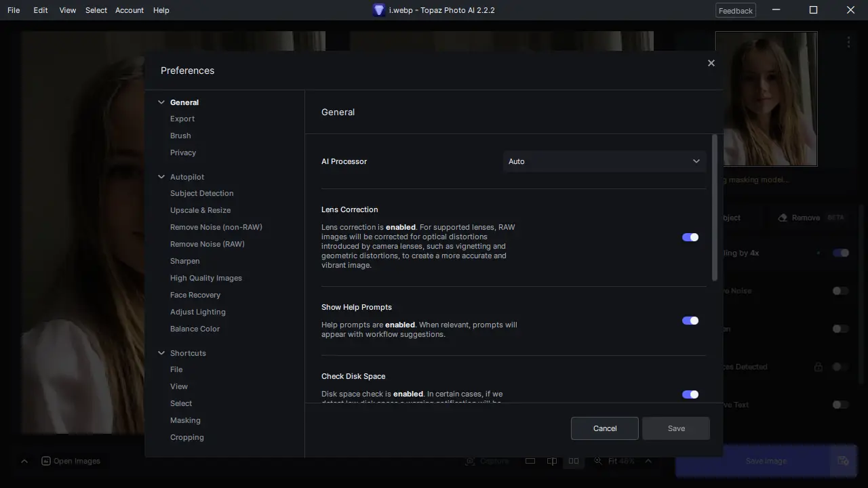The height and width of the screenshot is (488, 868).
Task: Open the Select menu in the menu bar
Action: click(96, 10)
